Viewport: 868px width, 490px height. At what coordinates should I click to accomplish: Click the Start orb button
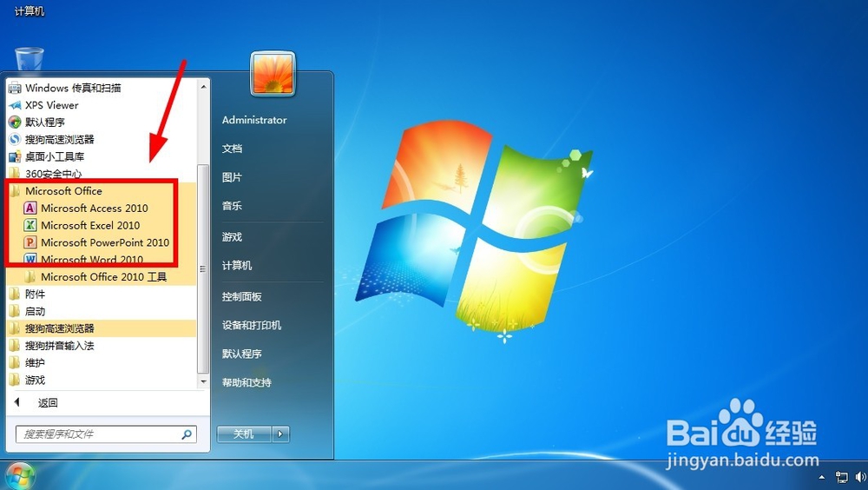coord(19,477)
